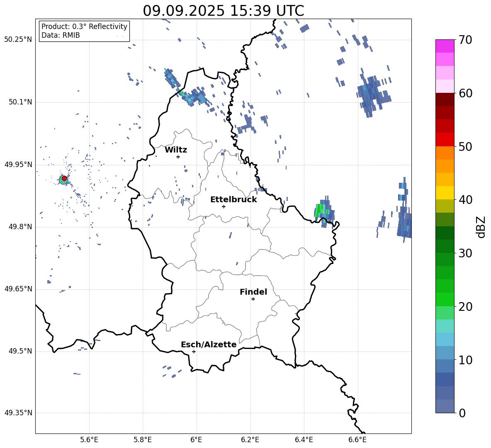
Task: Click the 6°E longitude label
Action: click(196, 440)
